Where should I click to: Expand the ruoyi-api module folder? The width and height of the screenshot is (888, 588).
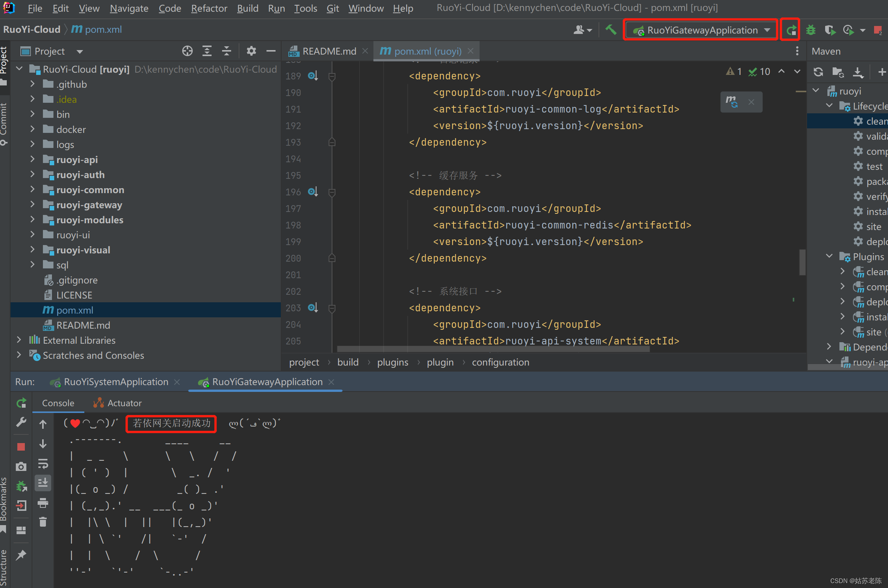pyautogui.click(x=32, y=159)
